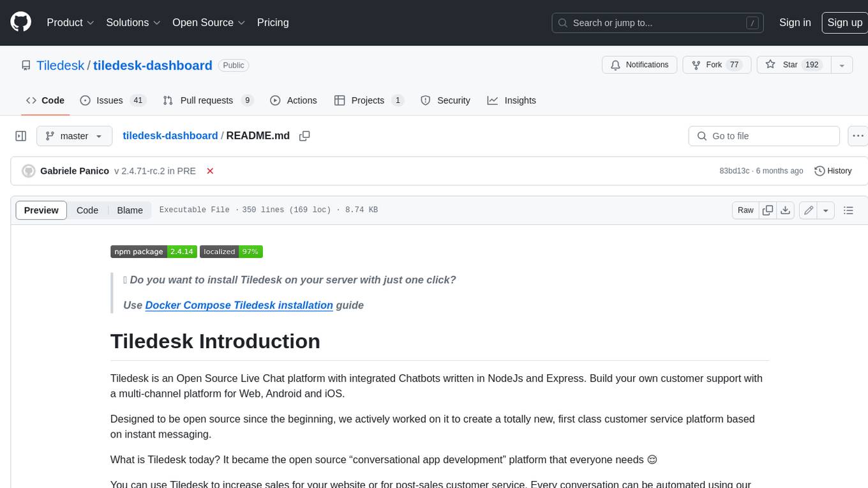Focus the Go to file field
868x488 pixels.
click(x=764, y=136)
